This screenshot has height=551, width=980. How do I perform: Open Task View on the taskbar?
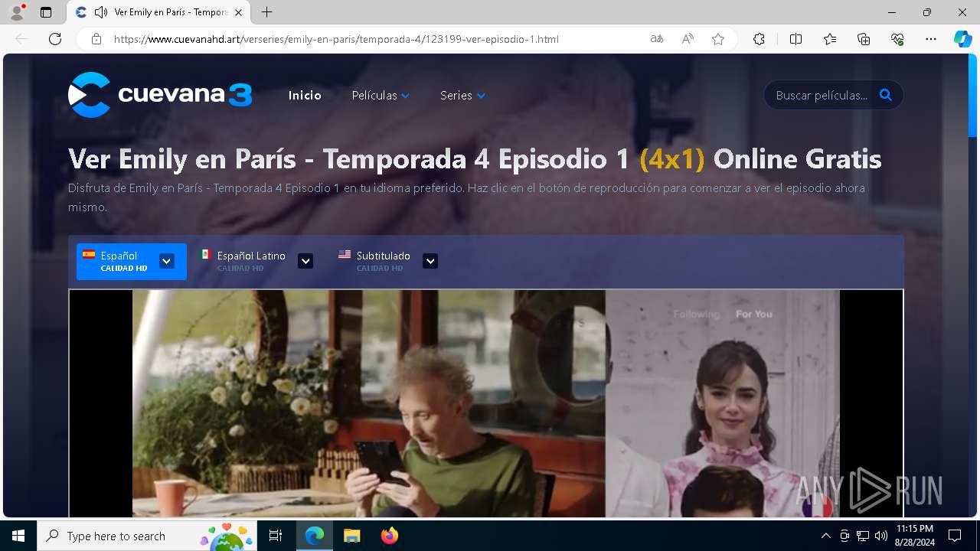pos(276,536)
